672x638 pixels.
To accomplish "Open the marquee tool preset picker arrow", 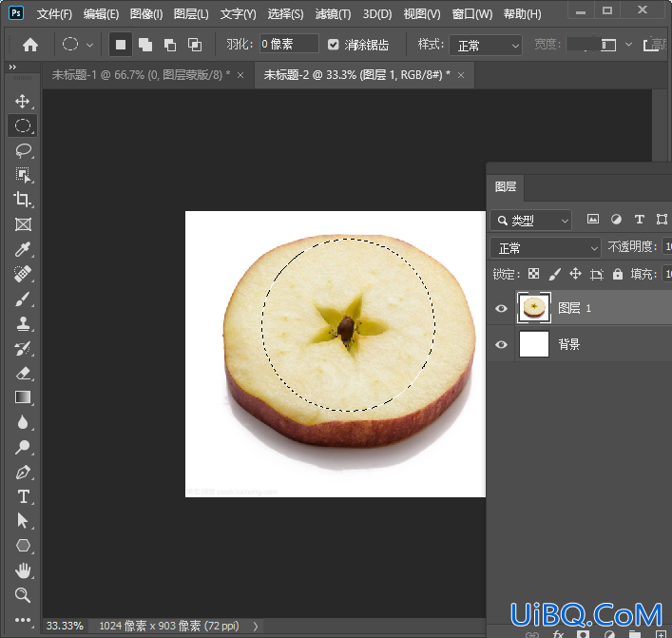I will pyautogui.click(x=89, y=45).
